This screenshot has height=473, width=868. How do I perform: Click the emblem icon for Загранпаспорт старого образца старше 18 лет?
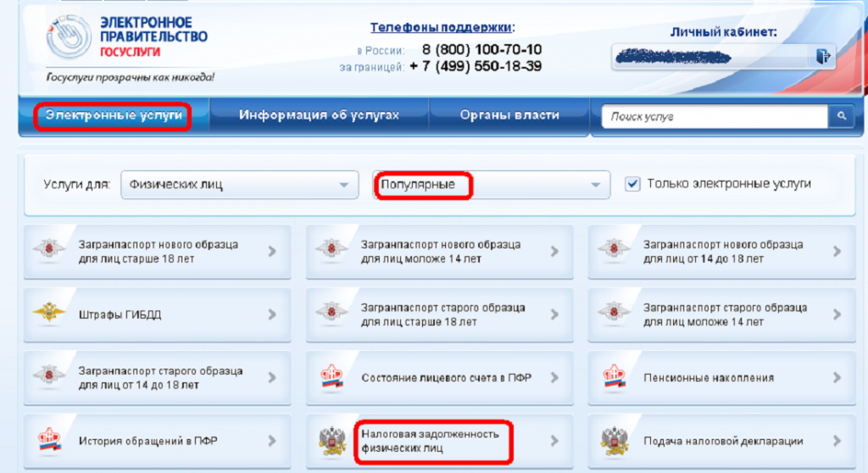[331, 313]
